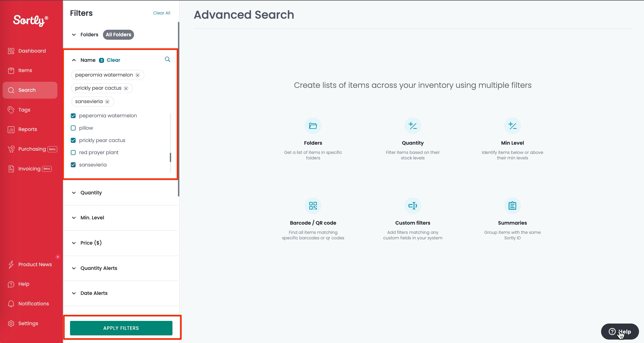Expand the Quantity filter section

pyautogui.click(x=74, y=193)
